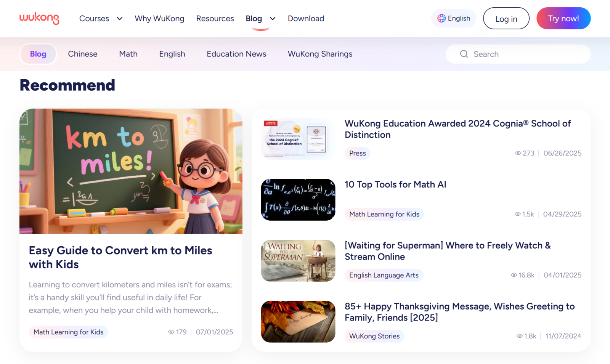This screenshot has height=364, width=610.
Task: Open WuKong Education Awarded 2024 Cognia article
Action: pos(457,129)
